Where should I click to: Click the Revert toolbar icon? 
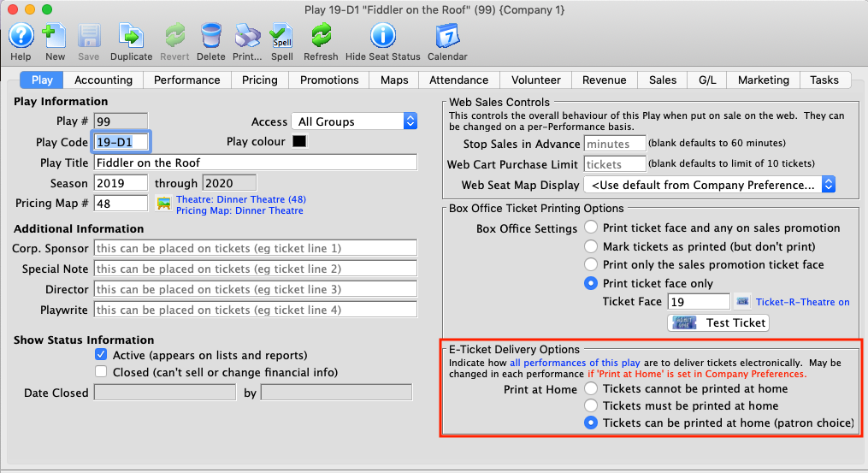tap(175, 36)
